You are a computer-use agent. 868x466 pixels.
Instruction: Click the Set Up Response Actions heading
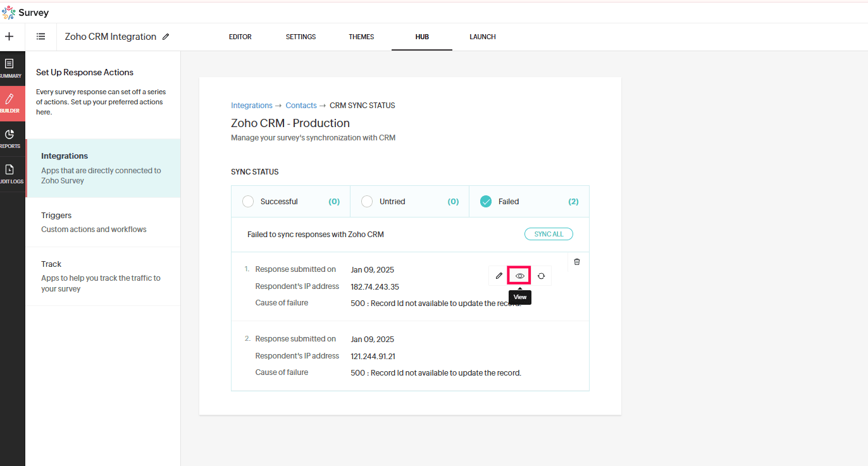point(85,72)
